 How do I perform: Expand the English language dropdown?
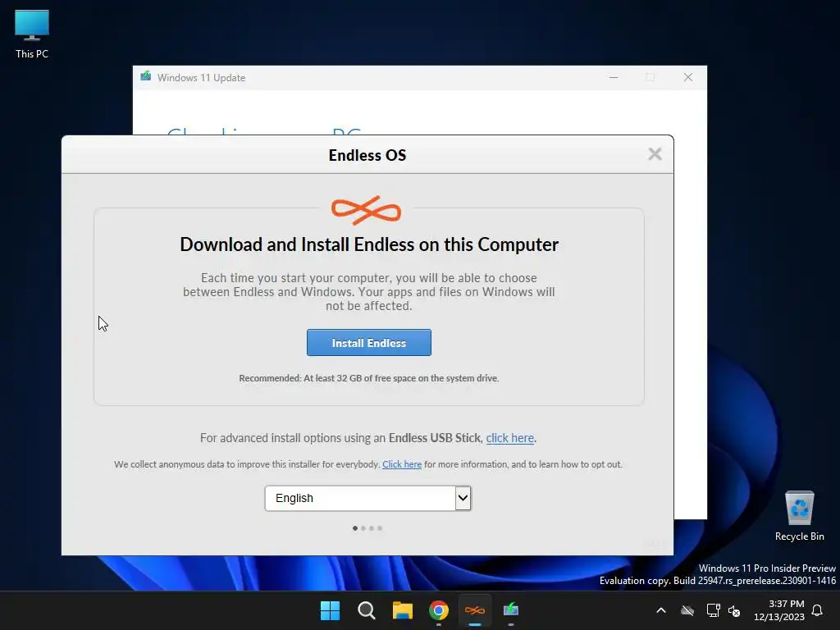368,498
